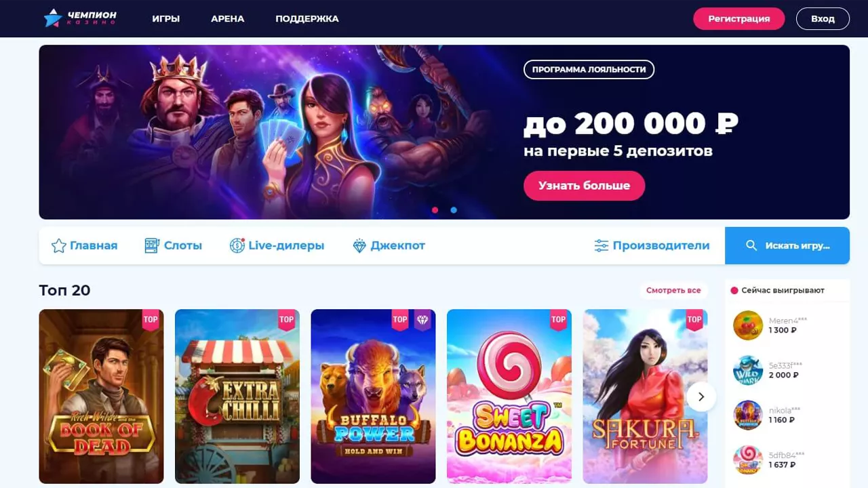The width and height of the screenshot is (868, 488).
Task: Open the Sweet Bonanza game thumbnail
Action: (x=509, y=396)
